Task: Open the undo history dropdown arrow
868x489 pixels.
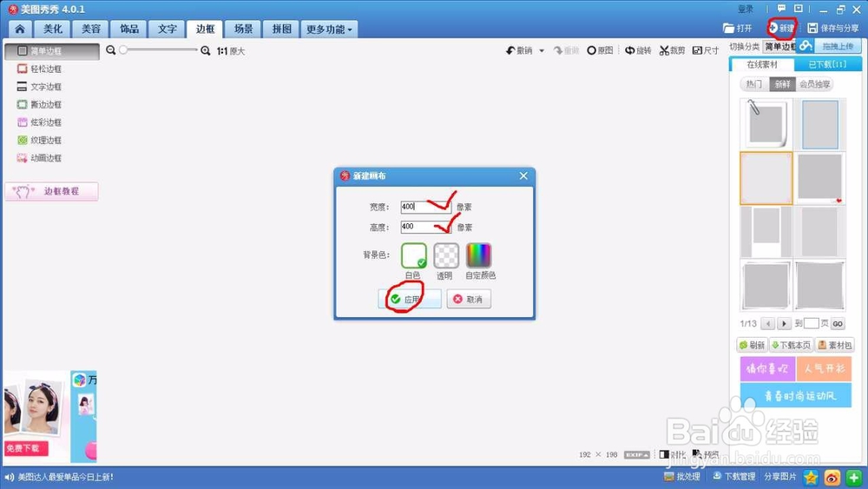Action: click(x=542, y=50)
